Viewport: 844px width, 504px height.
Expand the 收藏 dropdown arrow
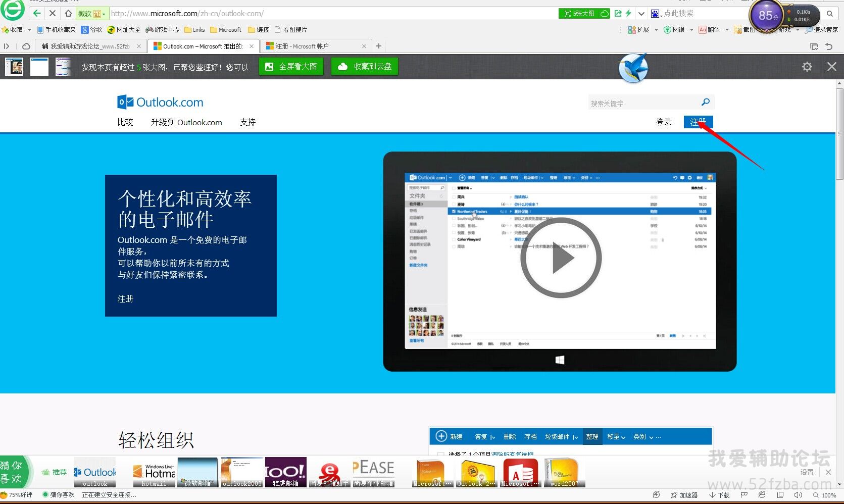(29, 30)
